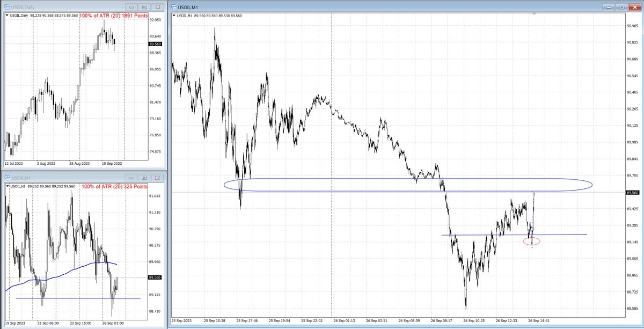This screenshot has width=644, height=329.
Task: Click the 26 Sep 08:17 time label
Action: click(x=442, y=320)
